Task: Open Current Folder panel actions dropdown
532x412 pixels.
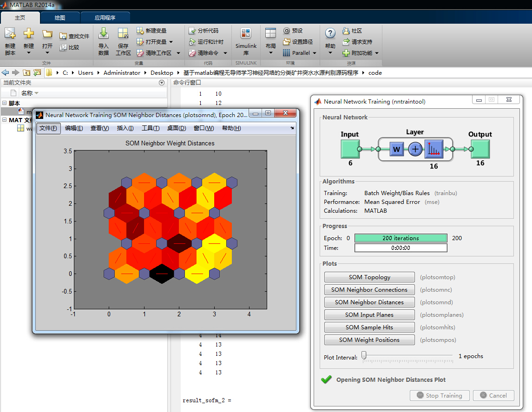Action: click(162, 82)
